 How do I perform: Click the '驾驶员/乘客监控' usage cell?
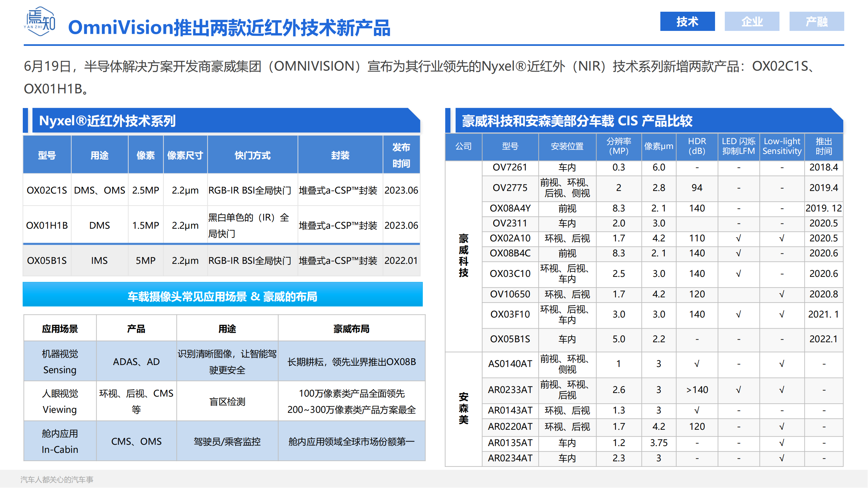227,441
